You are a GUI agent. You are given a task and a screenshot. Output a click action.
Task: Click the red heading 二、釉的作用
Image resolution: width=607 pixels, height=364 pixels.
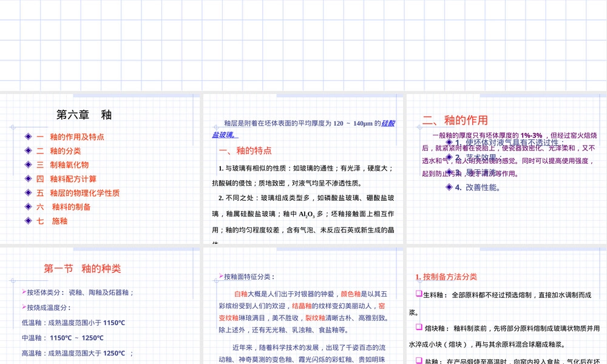pyautogui.click(x=455, y=120)
